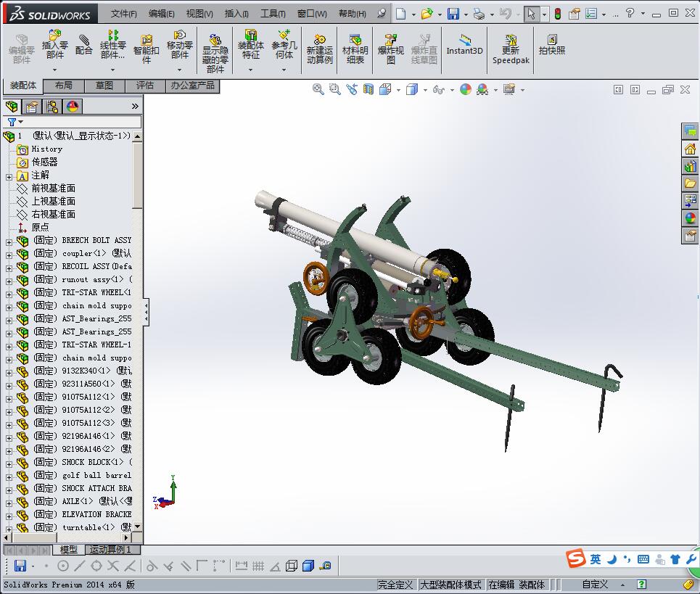This screenshot has width=700, height=594.
Task: Switch to the 办公室产品 tab
Action: coord(192,86)
